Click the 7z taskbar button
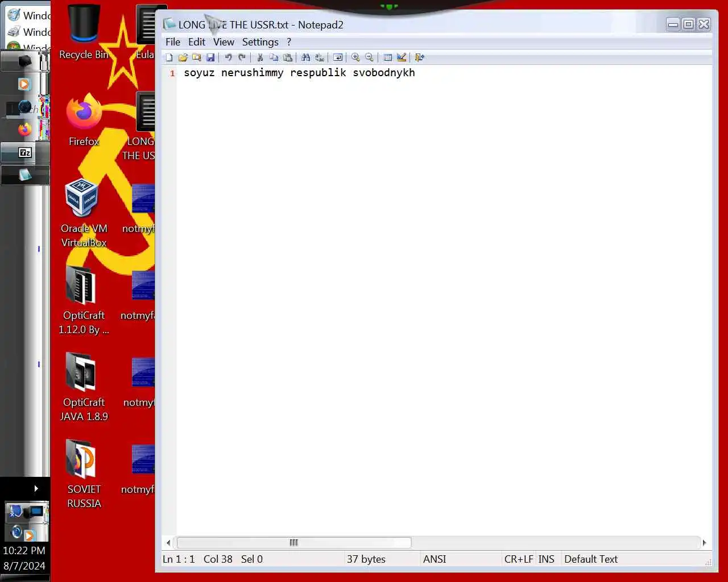 pyautogui.click(x=25, y=152)
